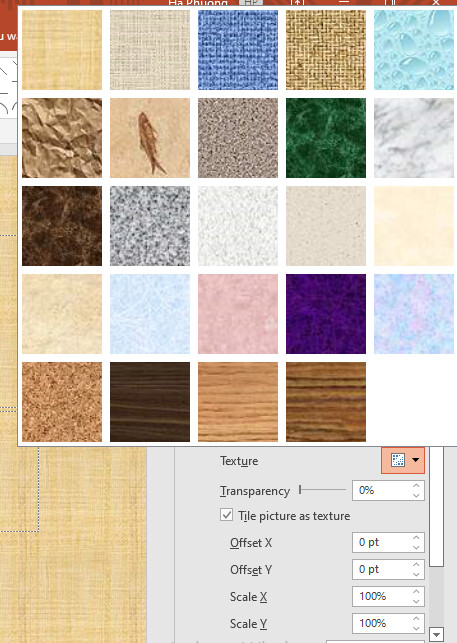
Task: Choose the Purple mesh texture swatch
Action: pos(326,314)
